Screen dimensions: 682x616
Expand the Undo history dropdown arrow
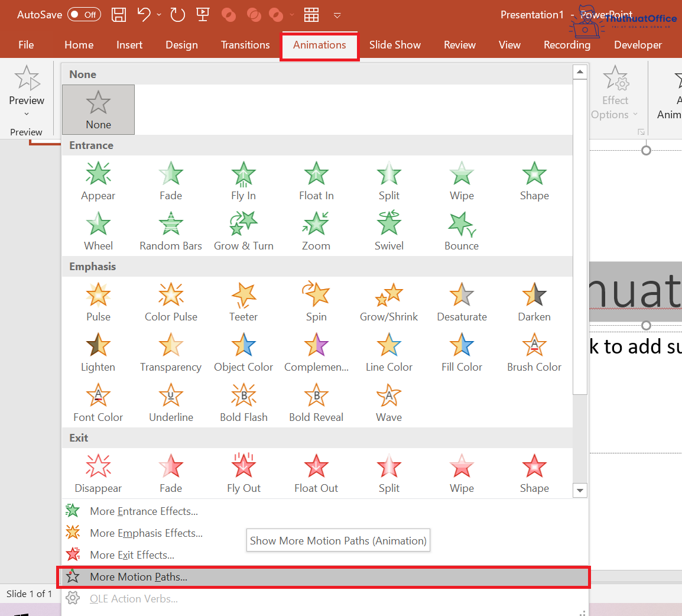coord(157,15)
